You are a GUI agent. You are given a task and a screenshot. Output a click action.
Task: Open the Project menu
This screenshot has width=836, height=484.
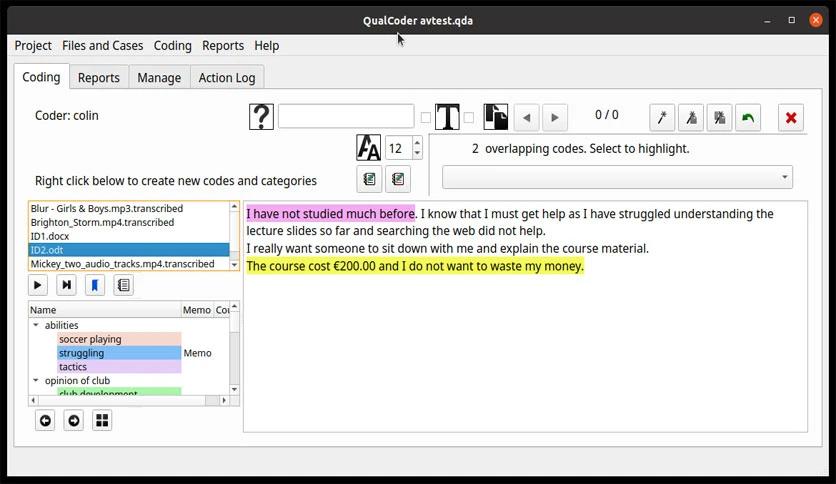pyautogui.click(x=33, y=46)
